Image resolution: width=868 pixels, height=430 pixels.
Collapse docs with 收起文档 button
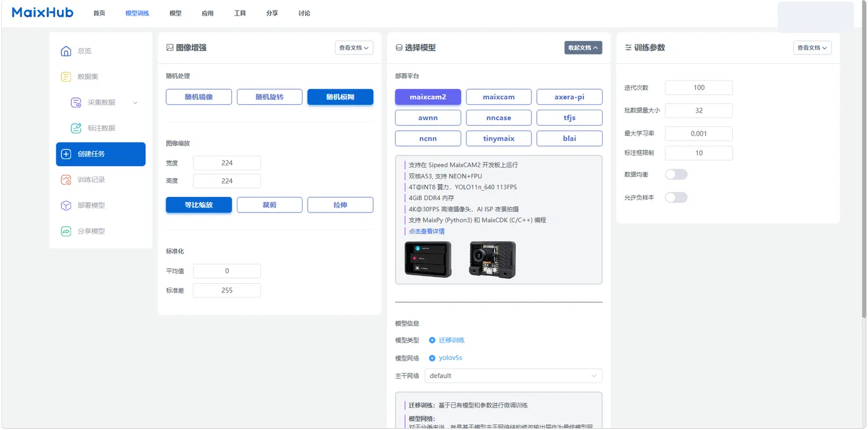point(583,48)
